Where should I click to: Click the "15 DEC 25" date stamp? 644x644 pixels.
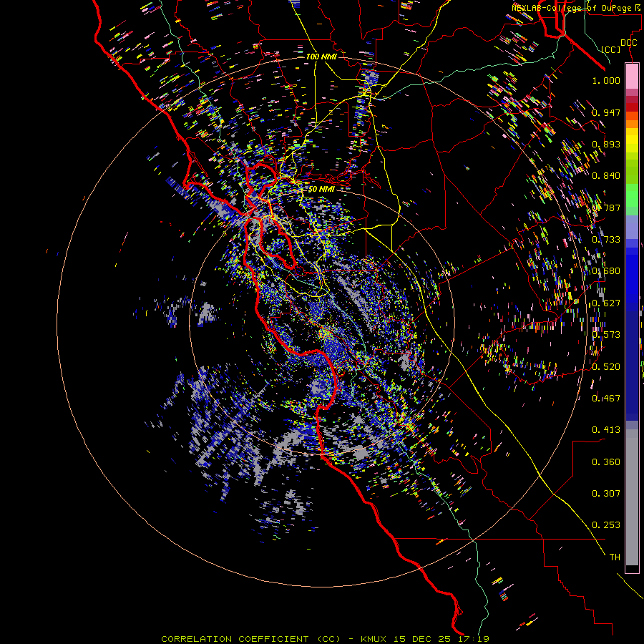(421, 639)
